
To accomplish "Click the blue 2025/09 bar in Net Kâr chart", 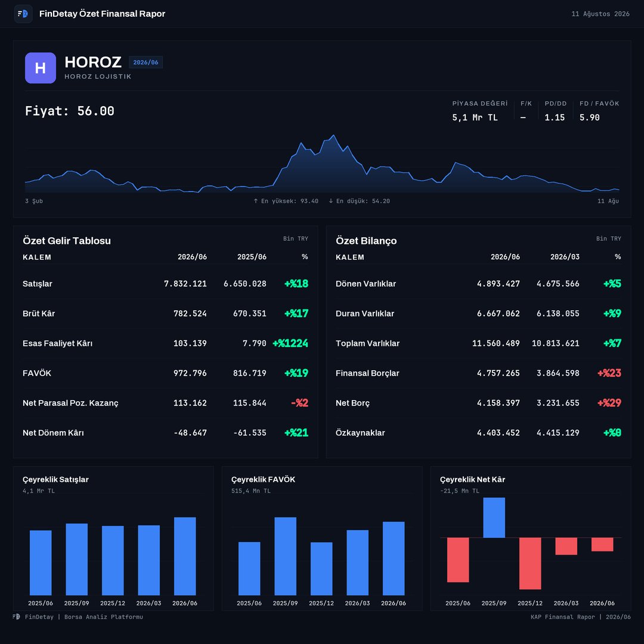I will pos(494,518).
